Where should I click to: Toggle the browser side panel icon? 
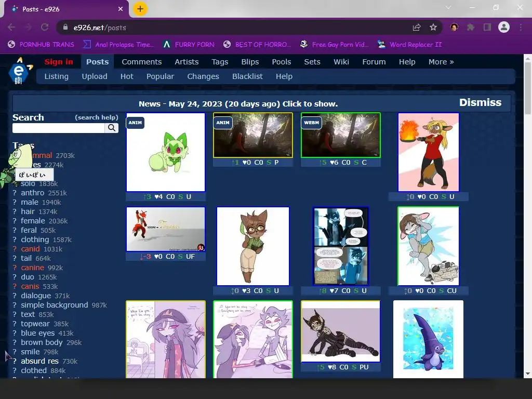(x=487, y=27)
